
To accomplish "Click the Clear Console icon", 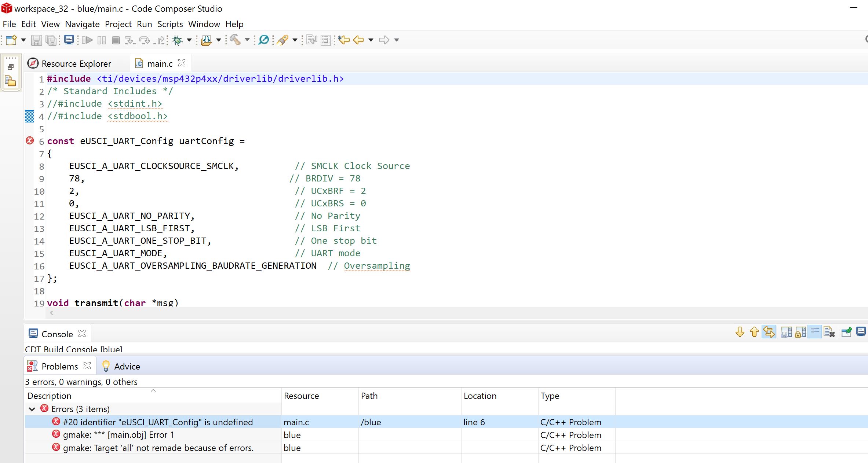I will pos(829,332).
